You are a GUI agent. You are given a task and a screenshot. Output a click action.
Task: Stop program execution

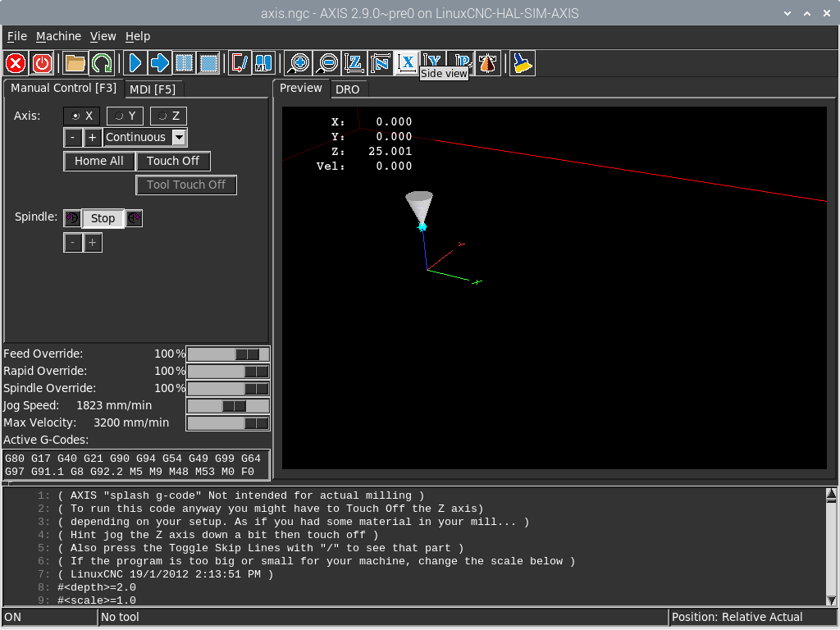pos(209,63)
